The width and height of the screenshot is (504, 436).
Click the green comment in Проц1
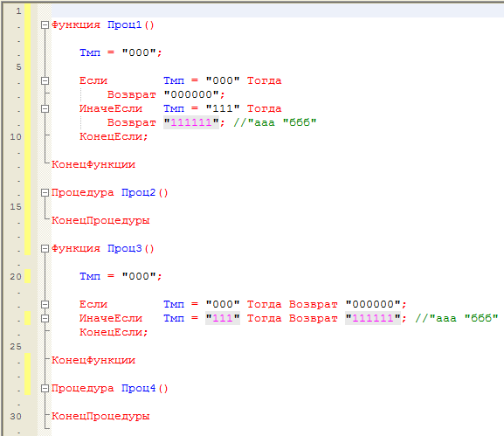(275, 122)
